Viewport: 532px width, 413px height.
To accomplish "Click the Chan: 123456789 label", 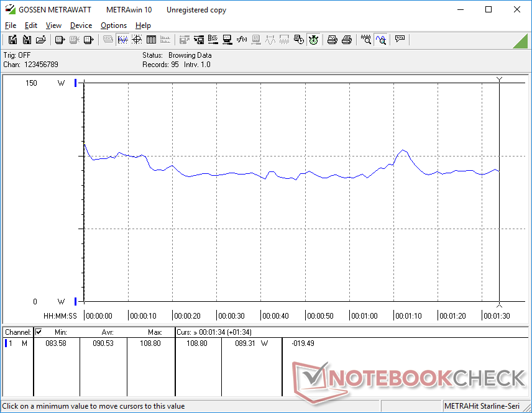I will [x=31, y=65].
